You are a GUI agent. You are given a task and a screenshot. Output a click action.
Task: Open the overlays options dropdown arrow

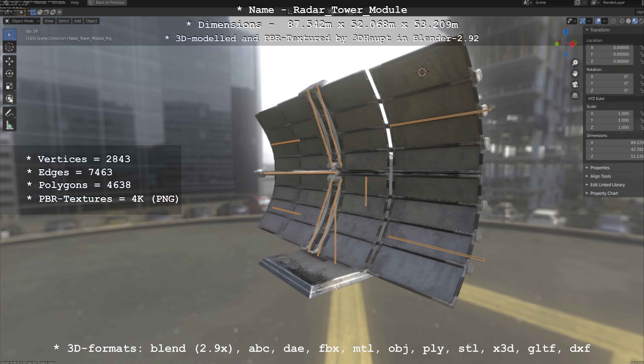tap(605, 21)
